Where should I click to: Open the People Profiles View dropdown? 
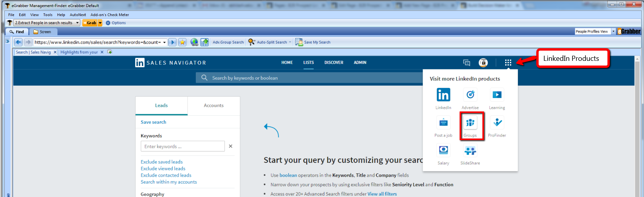pos(613,31)
